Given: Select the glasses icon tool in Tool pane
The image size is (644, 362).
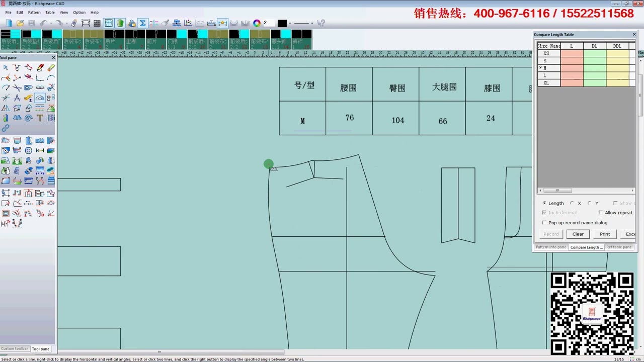Looking at the screenshot, I should 40,87.
